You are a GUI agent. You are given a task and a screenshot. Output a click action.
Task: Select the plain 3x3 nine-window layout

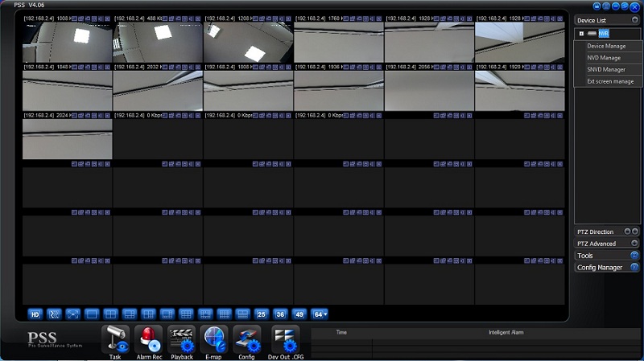coord(186,314)
